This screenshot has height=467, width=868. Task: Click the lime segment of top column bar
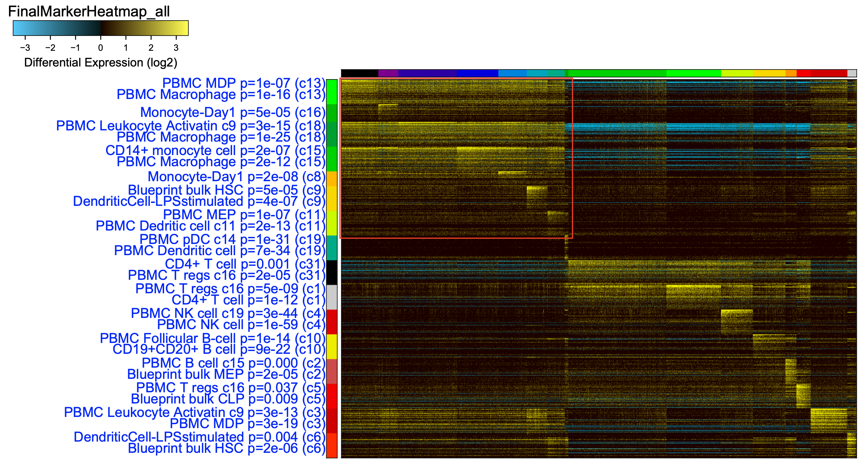(737, 73)
